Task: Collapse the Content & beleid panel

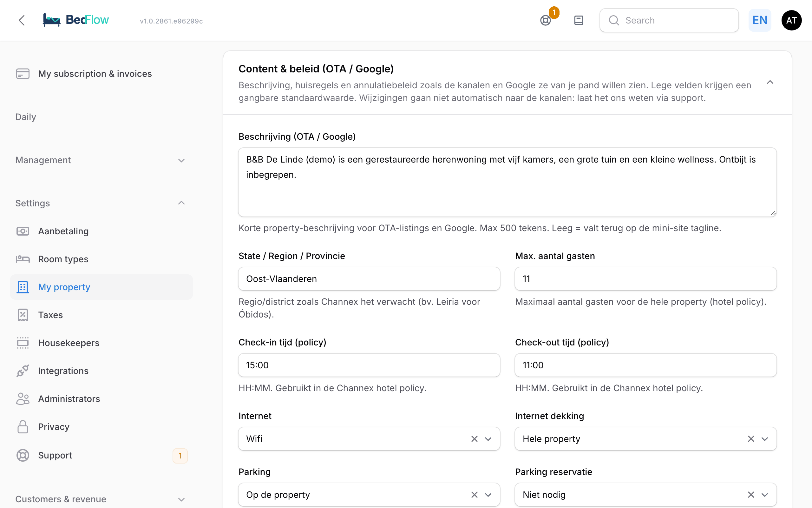Action: pos(770,82)
